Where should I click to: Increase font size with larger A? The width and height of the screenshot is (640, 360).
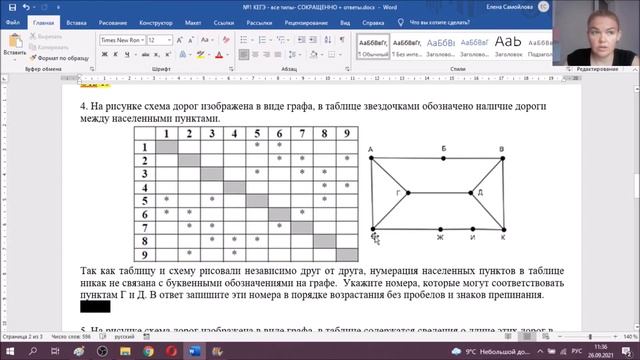tap(180, 40)
